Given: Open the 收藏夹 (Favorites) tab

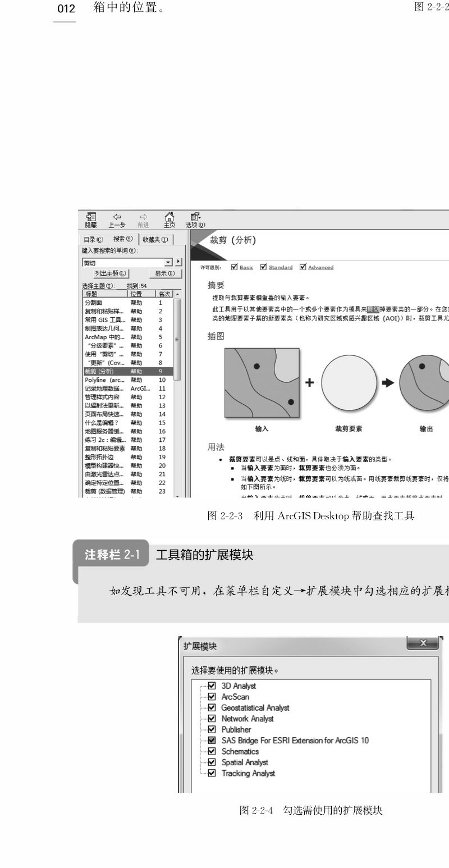Looking at the screenshot, I should tap(155, 240).
